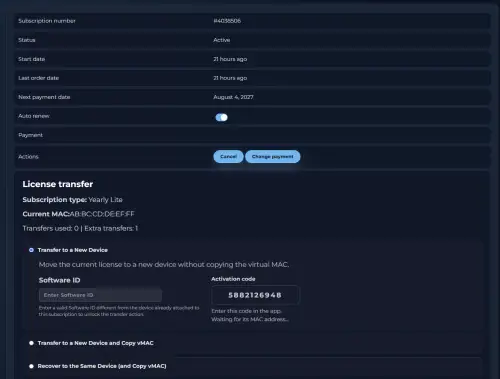Click the Current MAC address value
Viewport: 500px width, 379px height.
pos(102,214)
